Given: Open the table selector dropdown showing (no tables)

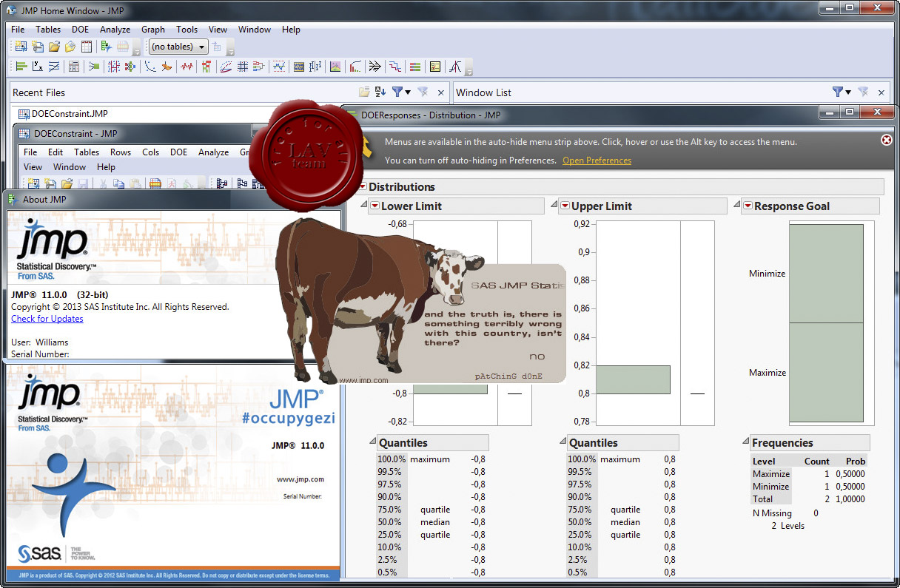Looking at the screenshot, I should [178, 47].
